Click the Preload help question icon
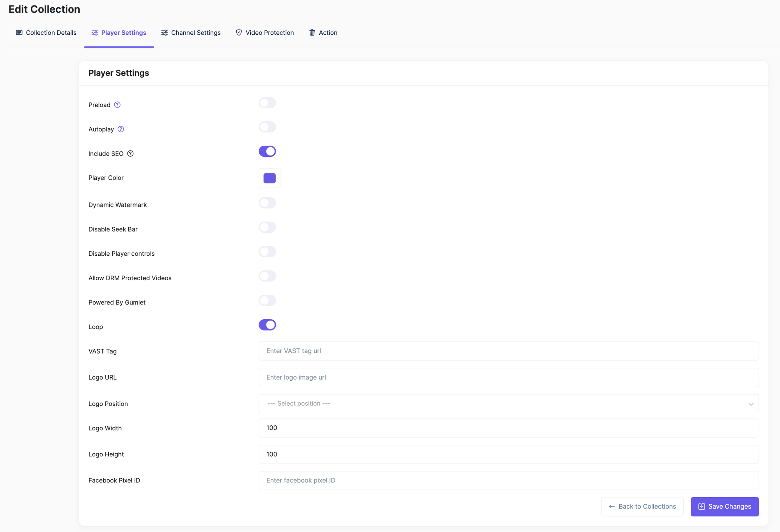The image size is (780, 532). 117,105
